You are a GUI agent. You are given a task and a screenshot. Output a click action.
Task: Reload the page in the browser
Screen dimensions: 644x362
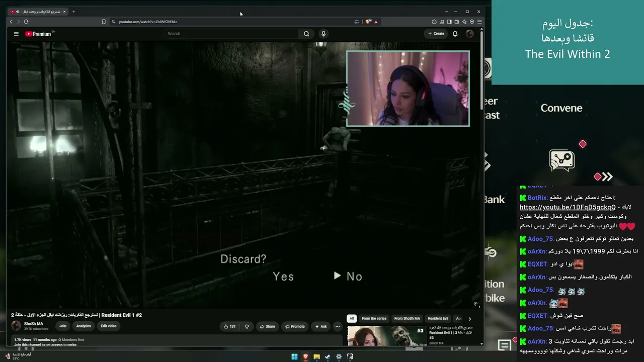[26, 22]
